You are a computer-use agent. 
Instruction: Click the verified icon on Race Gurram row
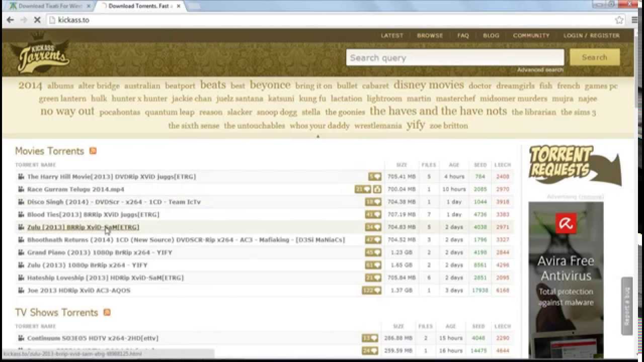[377, 189]
